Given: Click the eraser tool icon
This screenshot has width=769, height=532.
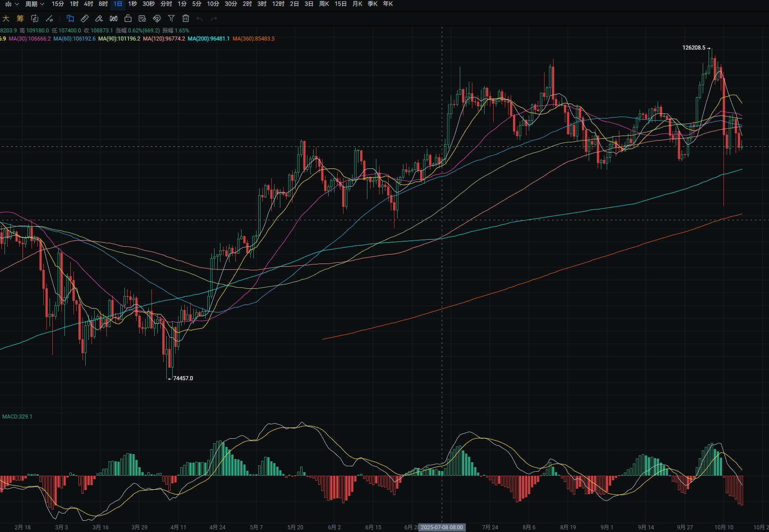Looking at the screenshot, I should 99,18.
